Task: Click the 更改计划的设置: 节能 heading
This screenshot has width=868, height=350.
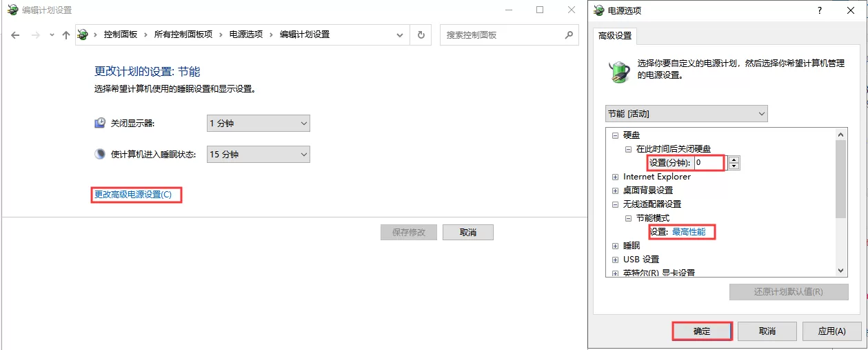Action: click(x=147, y=72)
